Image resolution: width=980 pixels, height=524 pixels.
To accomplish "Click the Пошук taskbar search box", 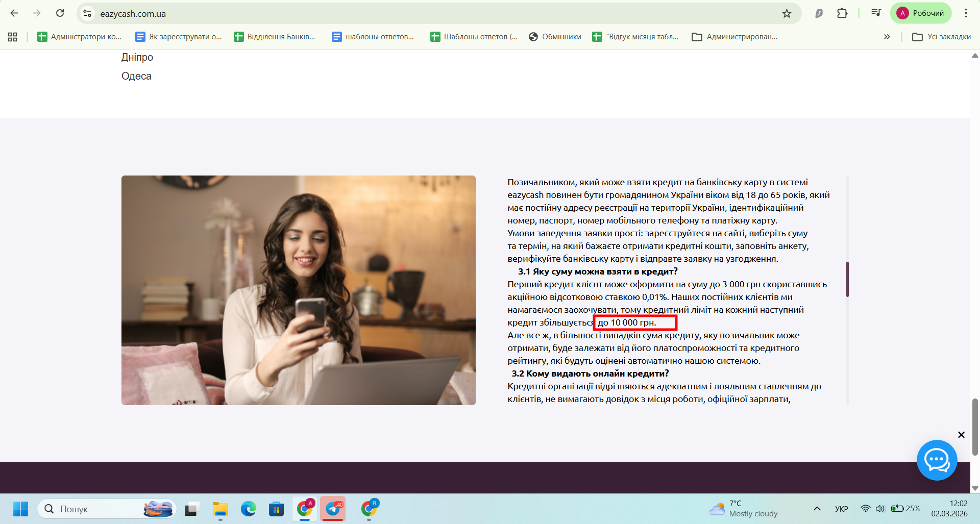I will tap(107, 509).
